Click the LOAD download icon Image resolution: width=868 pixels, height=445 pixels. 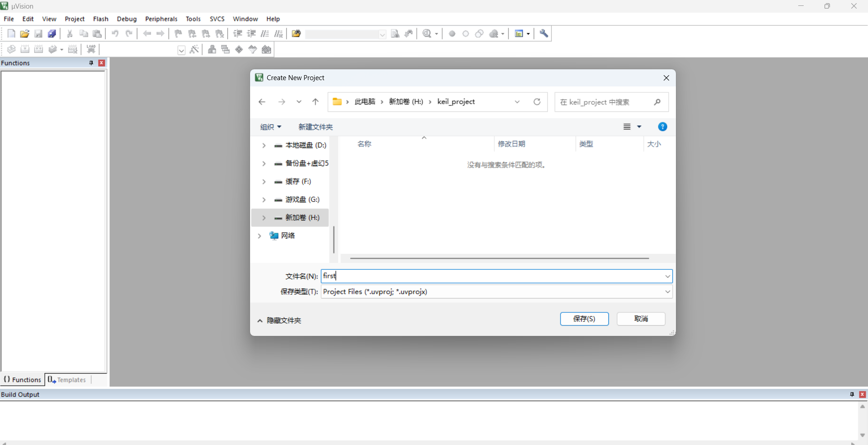[91, 49]
